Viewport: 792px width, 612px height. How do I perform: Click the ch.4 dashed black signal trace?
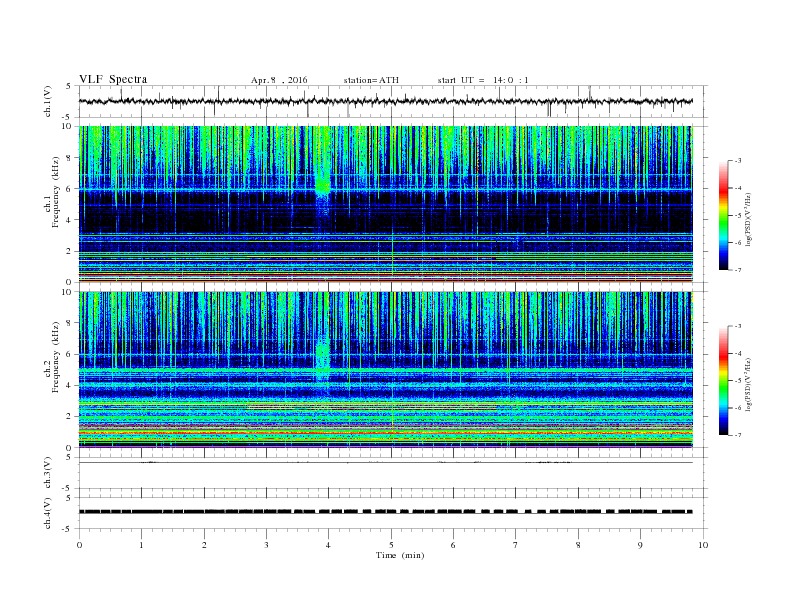385,512
